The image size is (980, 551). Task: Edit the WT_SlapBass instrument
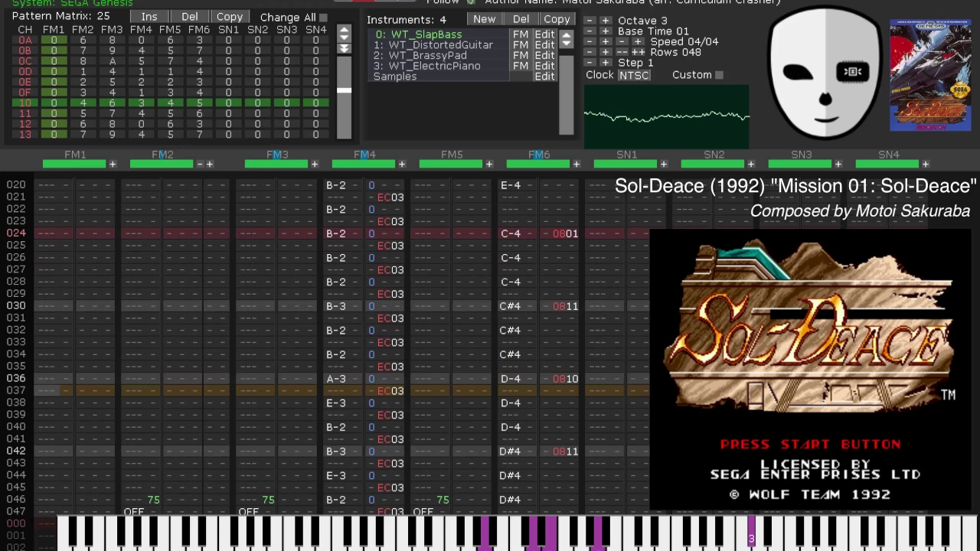coord(544,34)
